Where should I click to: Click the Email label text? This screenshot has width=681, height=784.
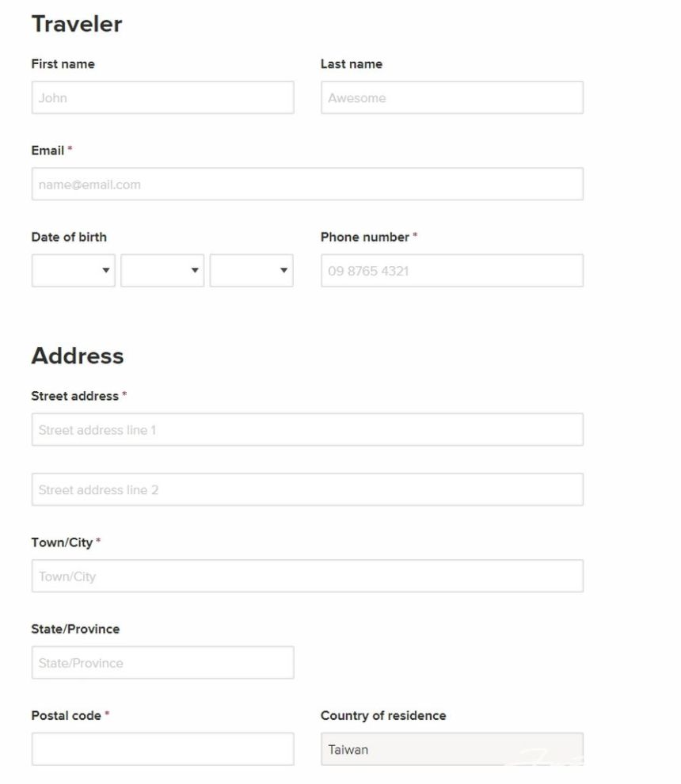(48, 150)
